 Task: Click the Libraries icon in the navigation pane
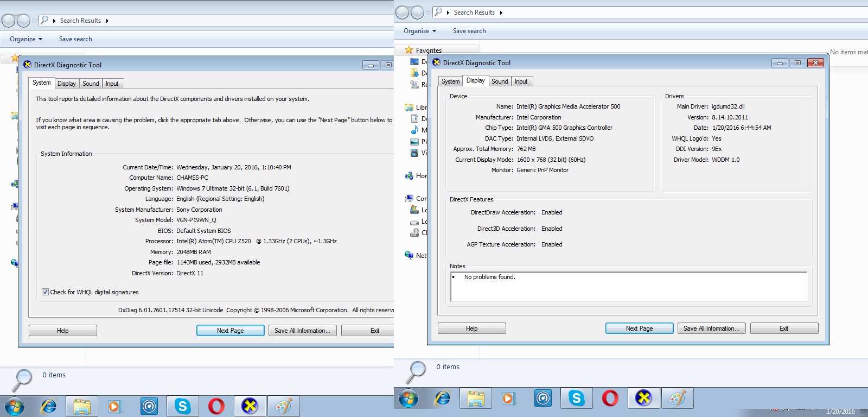[x=409, y=108]
